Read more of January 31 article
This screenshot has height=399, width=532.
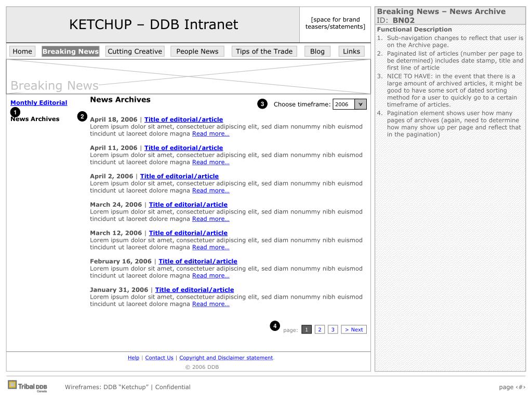point(211,304)
